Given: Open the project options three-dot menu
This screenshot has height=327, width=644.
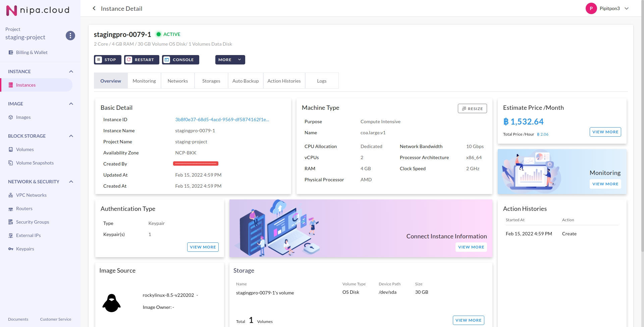Looking at the screenshot, I should click(70, 36).
